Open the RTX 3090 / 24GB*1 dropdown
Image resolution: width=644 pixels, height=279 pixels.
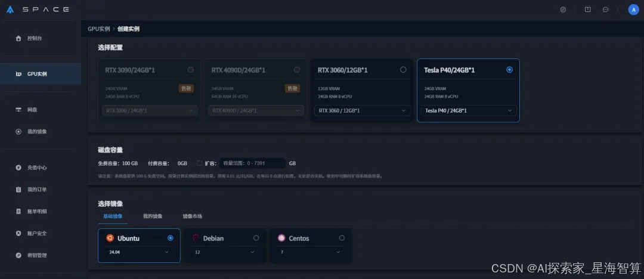pos(150,110)
